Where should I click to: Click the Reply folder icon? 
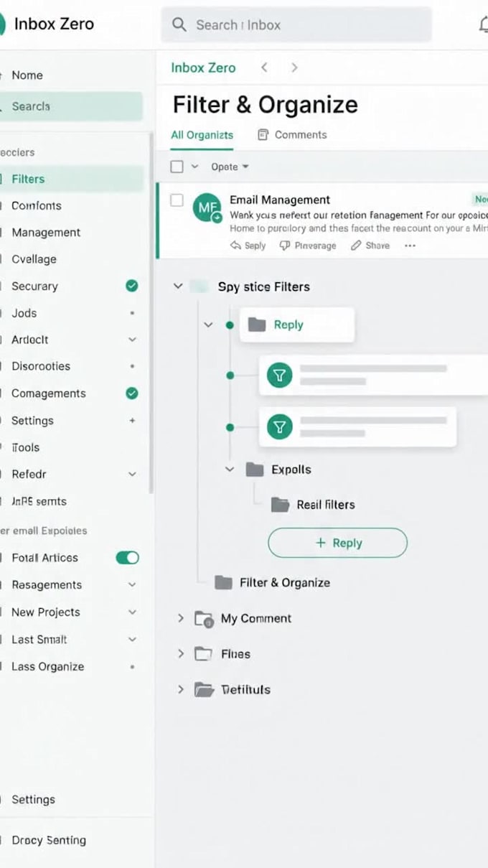257,325
